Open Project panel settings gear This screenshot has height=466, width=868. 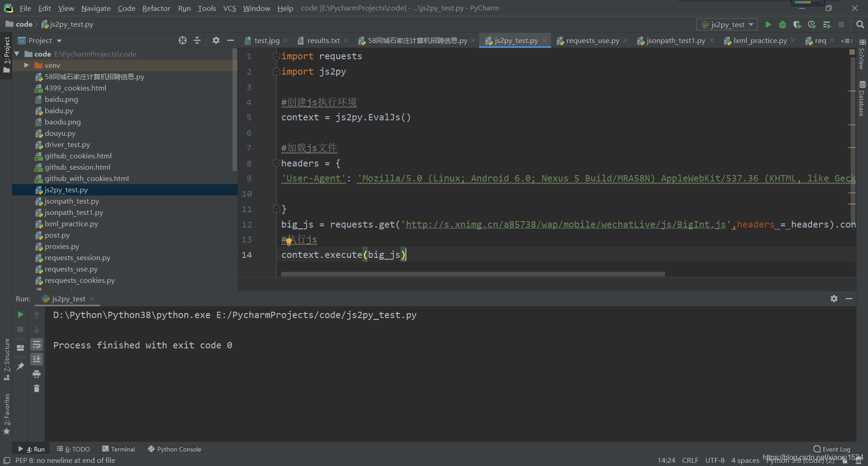pyautogui.click(x=216, y=40)
